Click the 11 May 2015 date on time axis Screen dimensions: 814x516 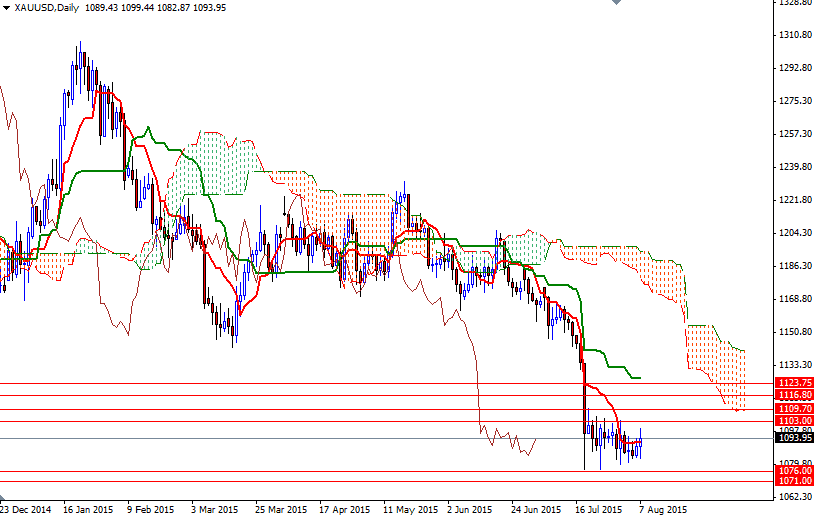tap(407, 508)
